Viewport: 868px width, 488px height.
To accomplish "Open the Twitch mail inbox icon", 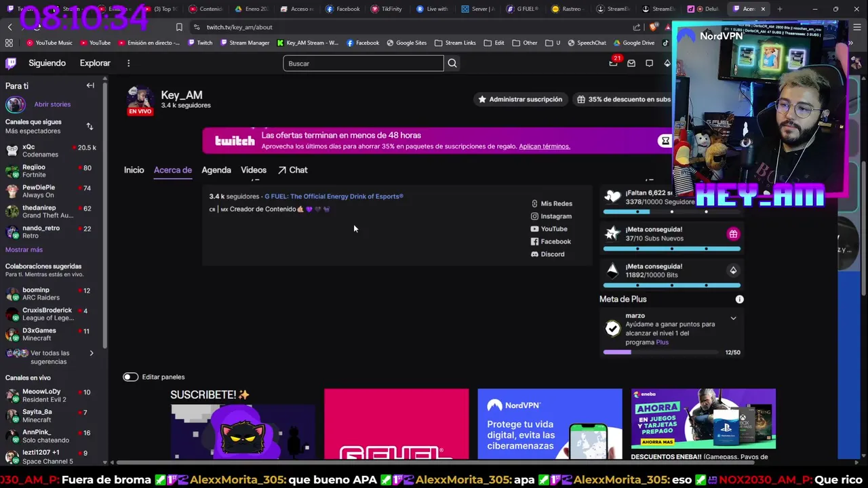I will tap(631, 63).
